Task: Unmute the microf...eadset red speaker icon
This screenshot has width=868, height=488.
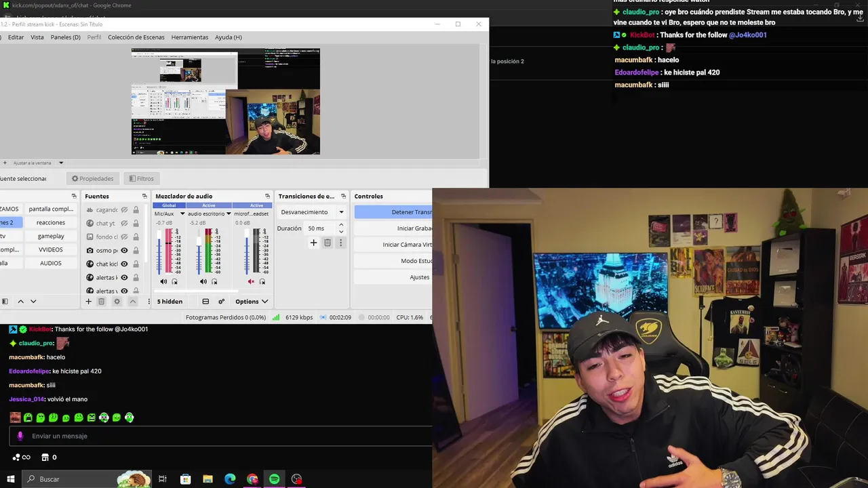Action: click(251, 281)
